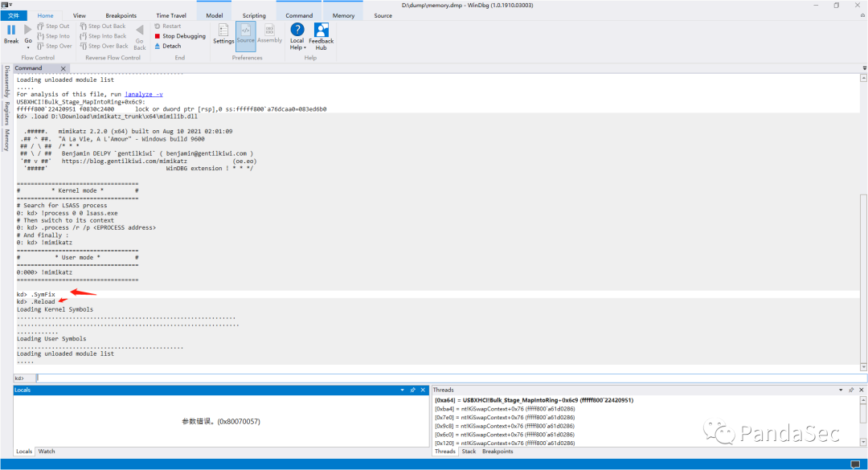868x470 pixels.
Task: Click the Threads list scroll-up arrow
Action: 863,399
